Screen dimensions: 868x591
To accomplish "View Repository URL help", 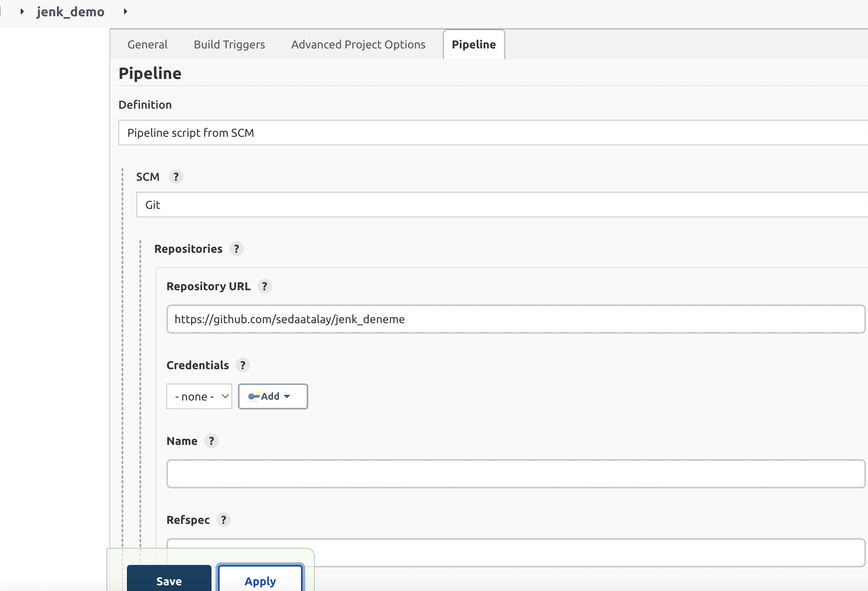I will 264,286.
